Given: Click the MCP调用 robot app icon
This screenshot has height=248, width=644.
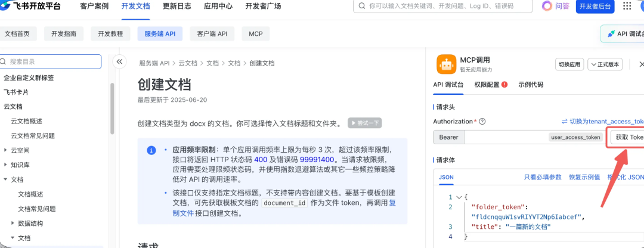Looking at the screenshot, I should tap(447, 64).
